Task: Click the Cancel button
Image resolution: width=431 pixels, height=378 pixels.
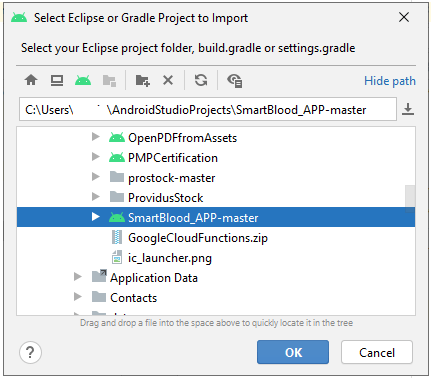Action: tap(377, 352)
